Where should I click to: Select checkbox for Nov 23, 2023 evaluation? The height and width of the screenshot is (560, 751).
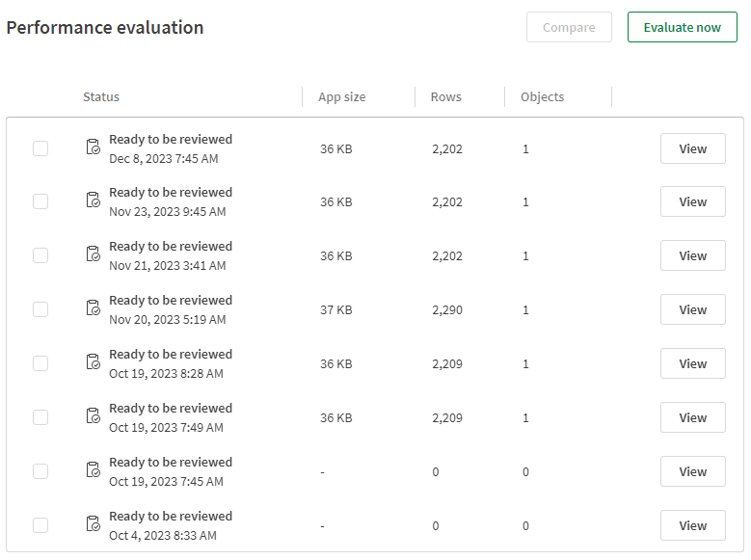(40, 201)
